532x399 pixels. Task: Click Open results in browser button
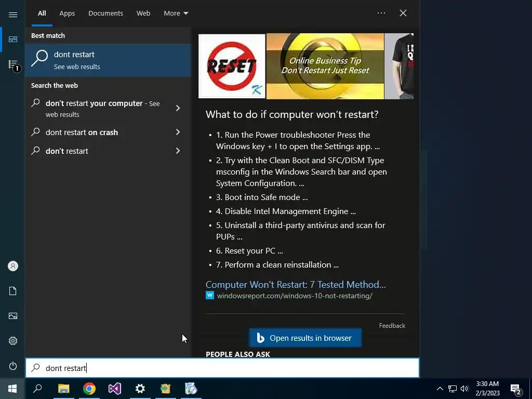305,338
